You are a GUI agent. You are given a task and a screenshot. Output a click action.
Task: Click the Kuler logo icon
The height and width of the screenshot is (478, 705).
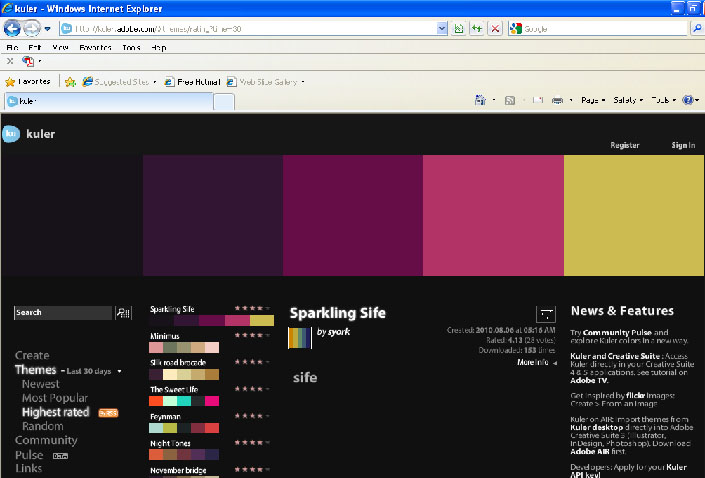tap(10, 132)
